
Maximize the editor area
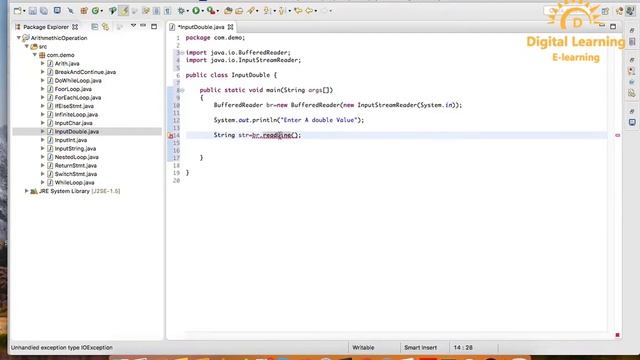(x=613, y=27)
